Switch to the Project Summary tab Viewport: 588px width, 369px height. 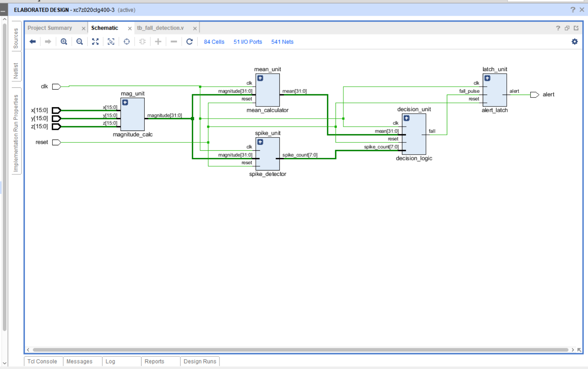coord(50,28)
